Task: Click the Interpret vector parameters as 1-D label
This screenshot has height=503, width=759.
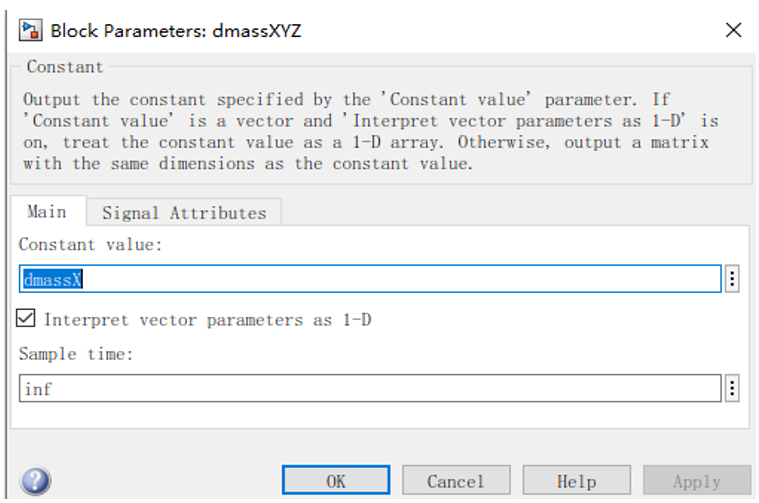Action: tap(208, 320)
